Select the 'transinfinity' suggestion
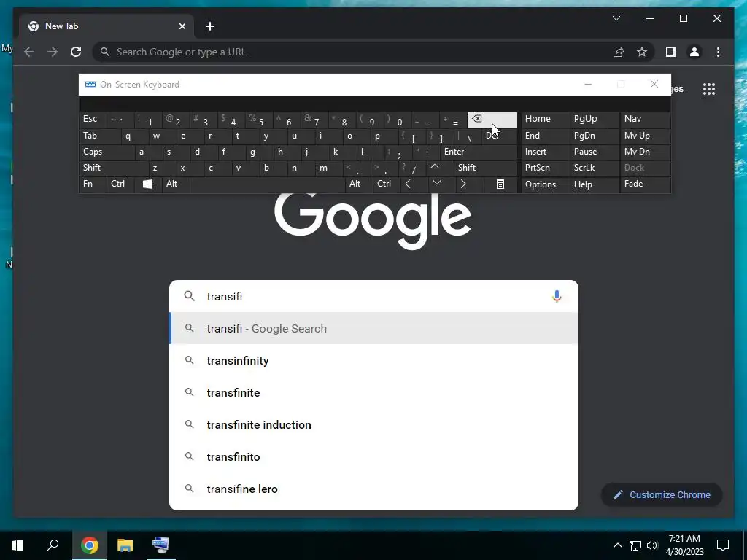Screen dimensions: 747x560 (374, 360)
